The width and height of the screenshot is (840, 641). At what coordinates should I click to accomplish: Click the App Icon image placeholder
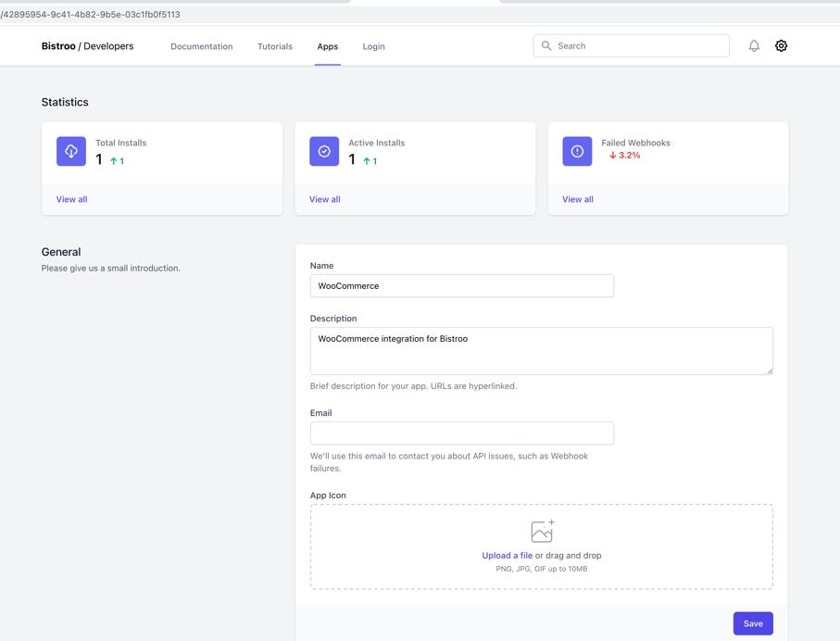tap(542, 531)
